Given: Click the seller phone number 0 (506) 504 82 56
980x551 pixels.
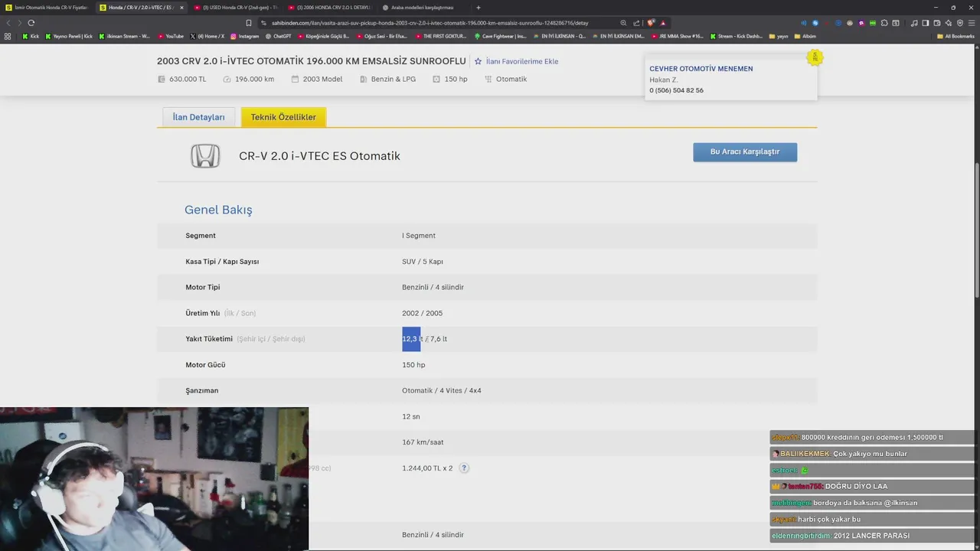Looking at the screenshot, I should (677, 90).
